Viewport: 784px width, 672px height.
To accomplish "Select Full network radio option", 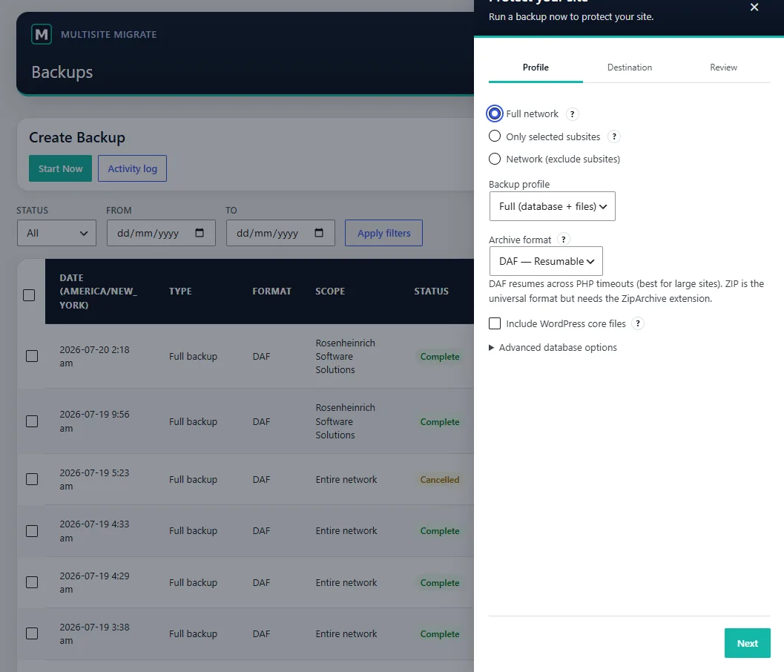I will (495, 113).
